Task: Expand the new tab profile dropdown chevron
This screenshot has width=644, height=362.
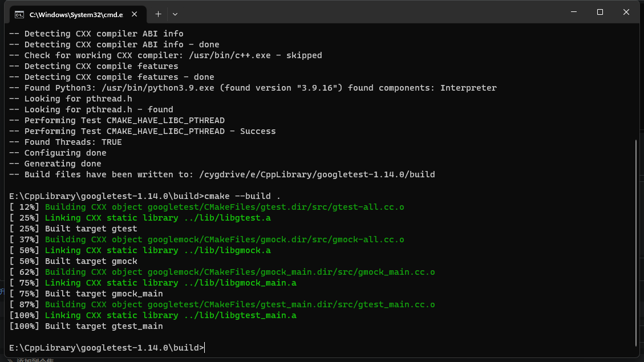Action: pos(175,14)
